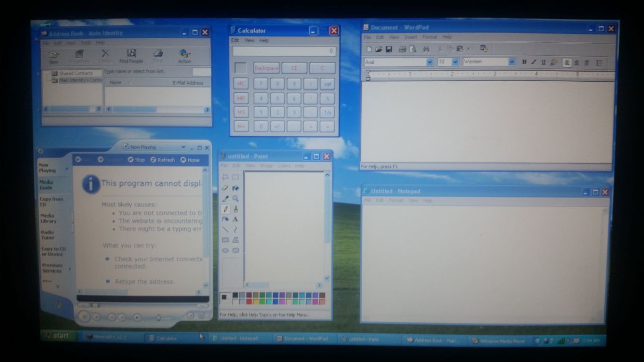This screenshot has width=644, height=362.
Task: Open the Western script dropdown in WordPad
Action: click(512, 62)
